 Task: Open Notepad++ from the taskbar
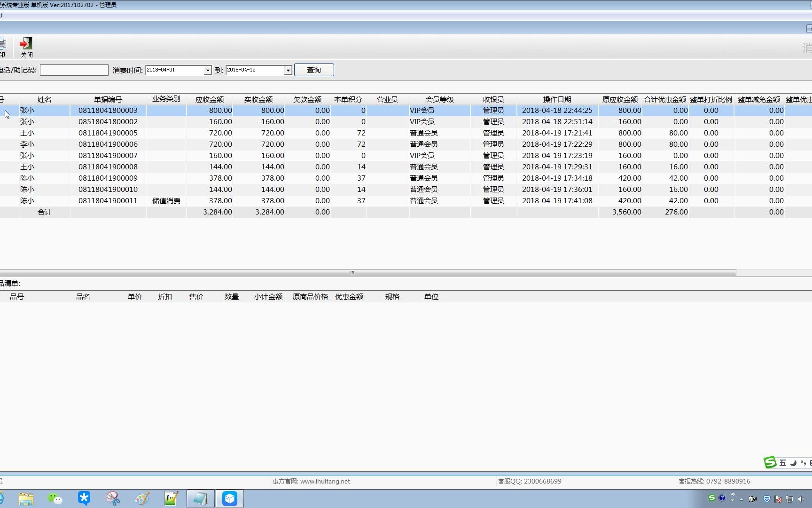tap(171, 499)
